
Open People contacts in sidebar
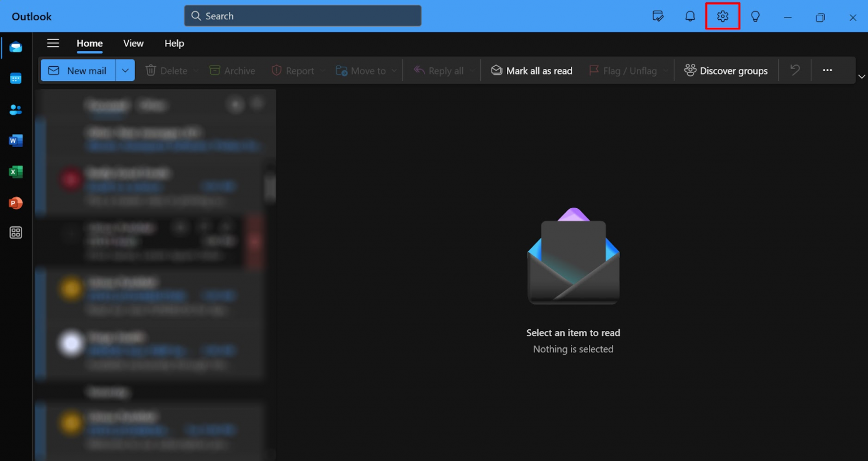pos(16,110)
